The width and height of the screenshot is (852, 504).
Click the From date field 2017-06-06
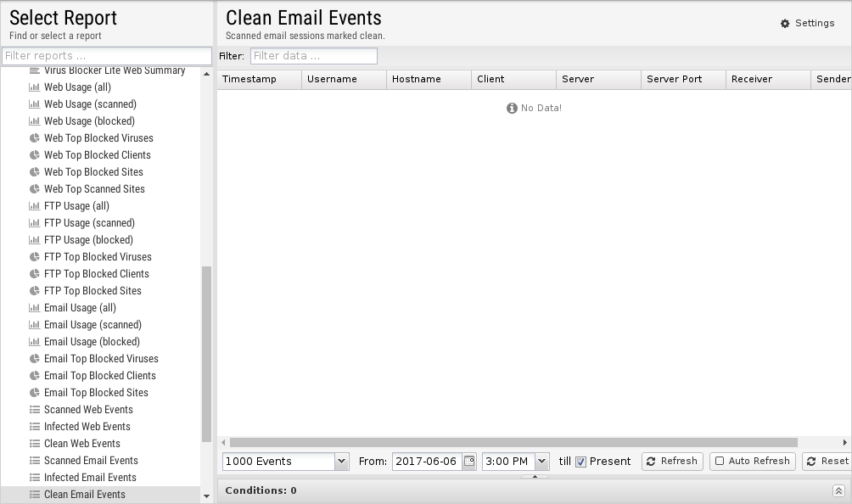click(427, 461)
